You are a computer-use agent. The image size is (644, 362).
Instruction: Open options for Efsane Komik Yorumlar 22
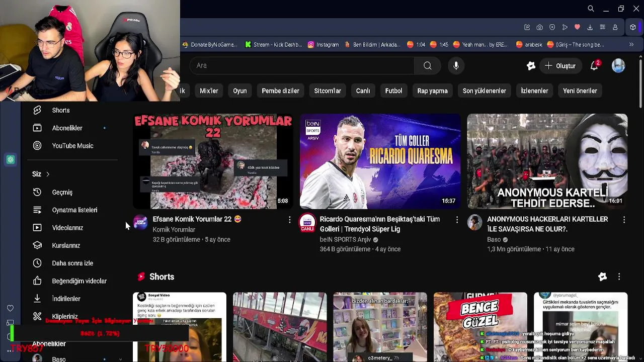289,220
